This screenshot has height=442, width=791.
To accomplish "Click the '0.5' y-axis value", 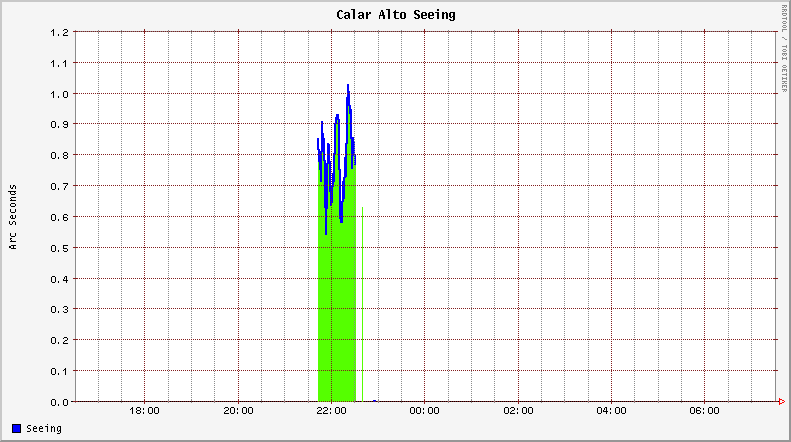I will pyautogui.click(x=59, y=248).
